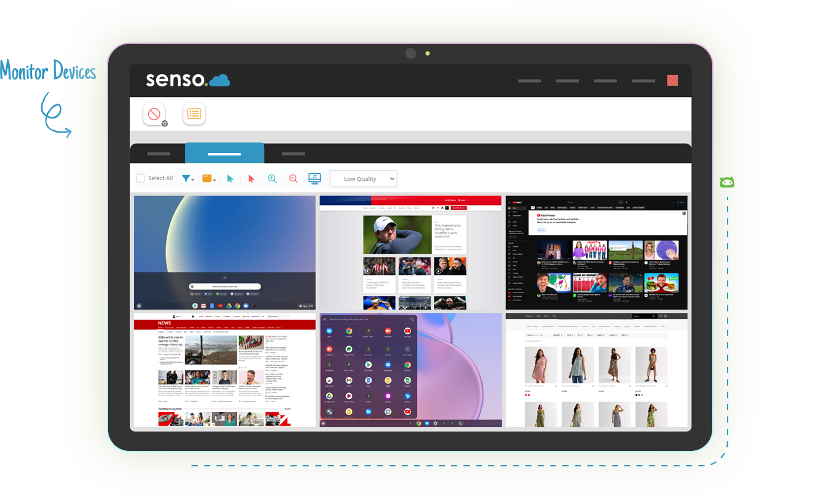Expand the filter options dropdown arrow
The image size is (819, 504).
(193, 180)
